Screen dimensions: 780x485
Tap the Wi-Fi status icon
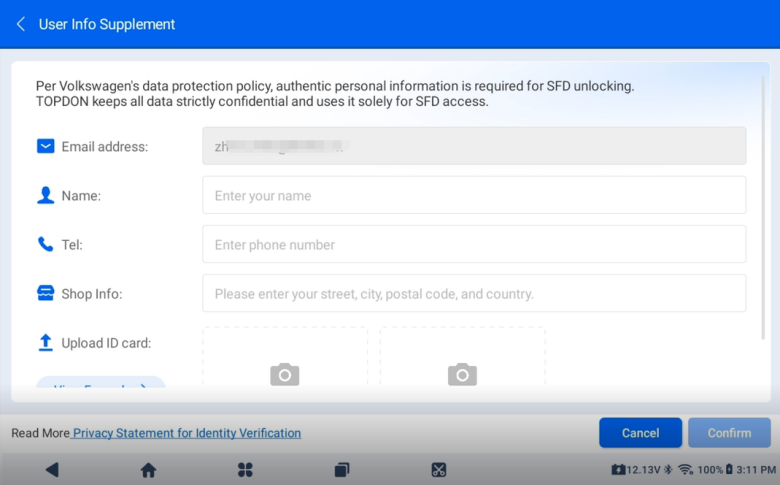pos(685,469)
